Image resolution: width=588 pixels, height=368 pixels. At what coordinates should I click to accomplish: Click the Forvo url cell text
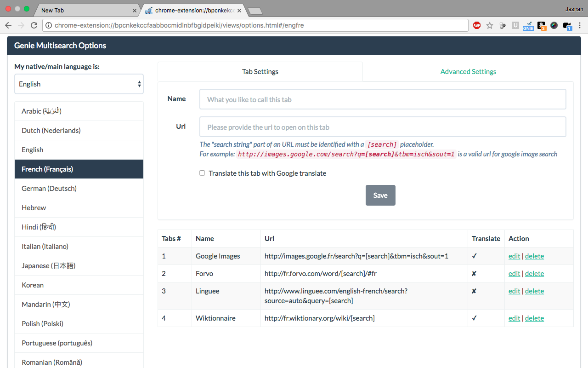click(321, 274)
